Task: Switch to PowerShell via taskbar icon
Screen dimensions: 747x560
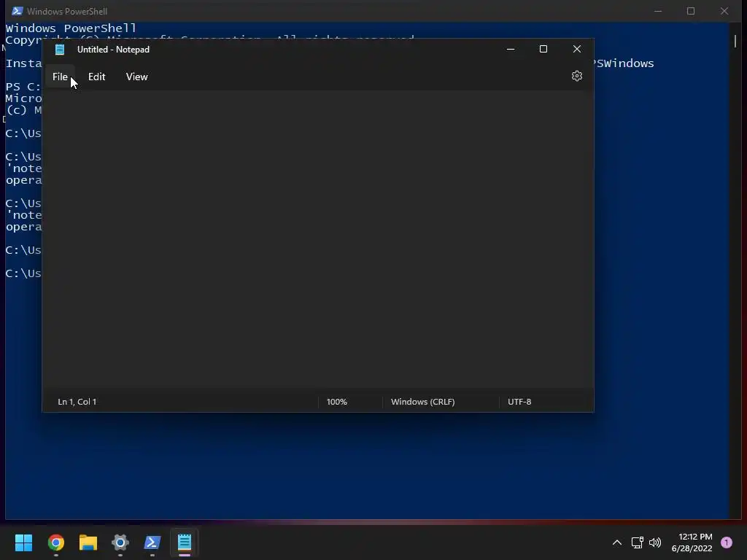Action: (152, 542)
